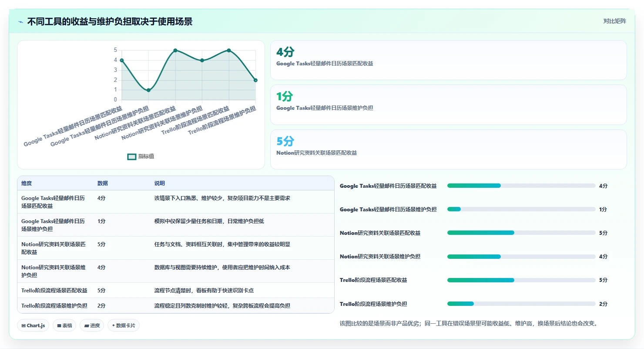Click the lightning icon beside the header title

[x=21, y=22]
